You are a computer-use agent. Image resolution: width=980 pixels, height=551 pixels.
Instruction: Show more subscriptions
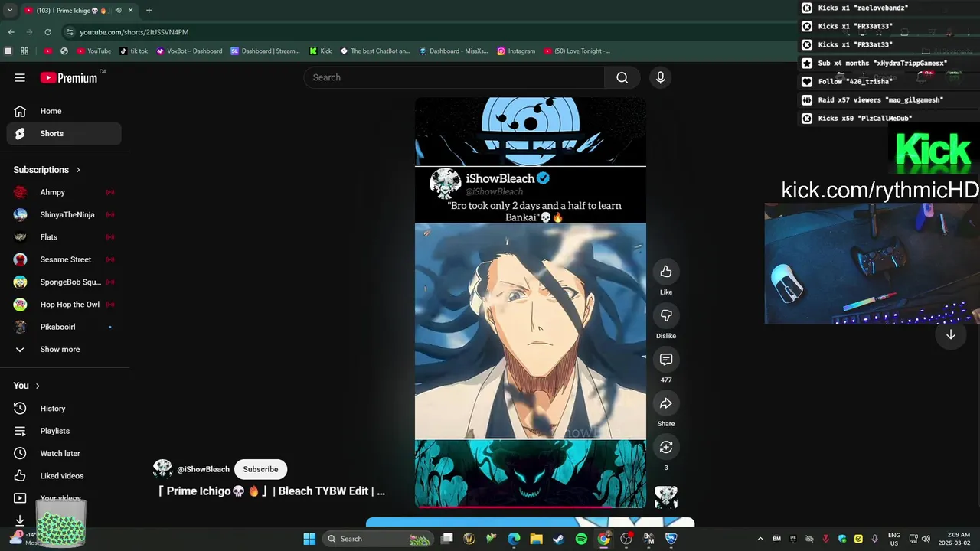click(64, 349)
